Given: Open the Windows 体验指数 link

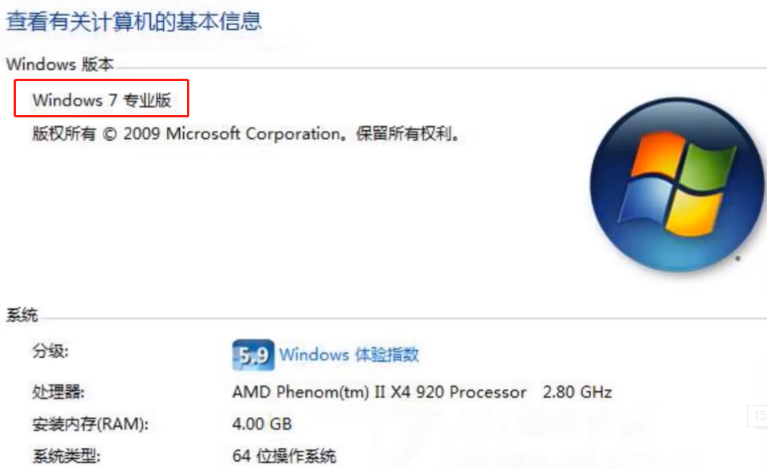Looking at the screenshot, I should coord(349,354).
